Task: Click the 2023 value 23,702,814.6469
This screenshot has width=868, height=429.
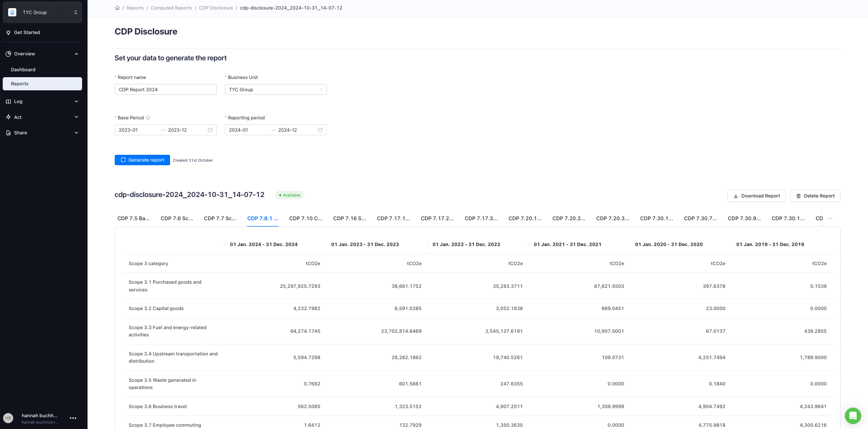Action: [x=401, y=331]
